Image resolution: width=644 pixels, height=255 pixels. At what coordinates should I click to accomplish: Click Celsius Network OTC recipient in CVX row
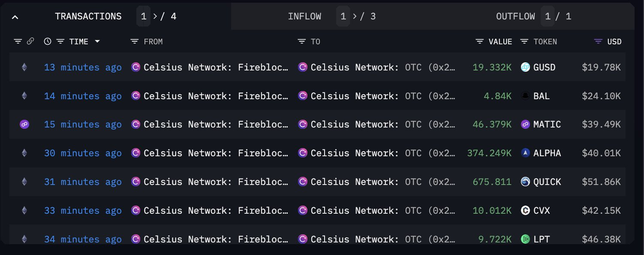pos(376,210)
